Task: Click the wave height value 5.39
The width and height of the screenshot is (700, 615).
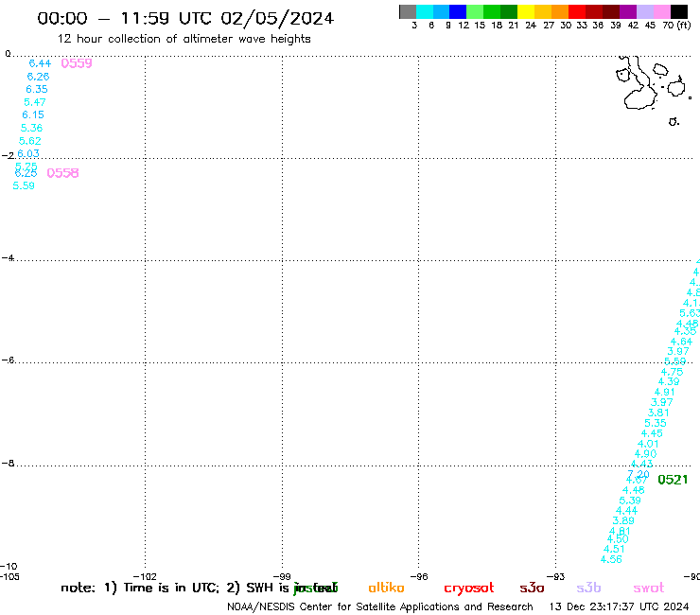Action: (x=630, y=501)
